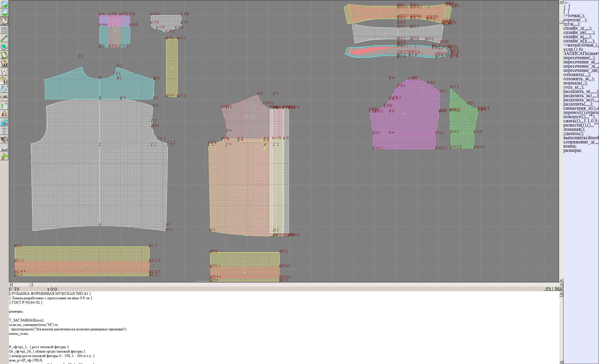Click the 3D puzzle view icon
This screenshot has height=364, width=599.
click(x=4, y=123)
